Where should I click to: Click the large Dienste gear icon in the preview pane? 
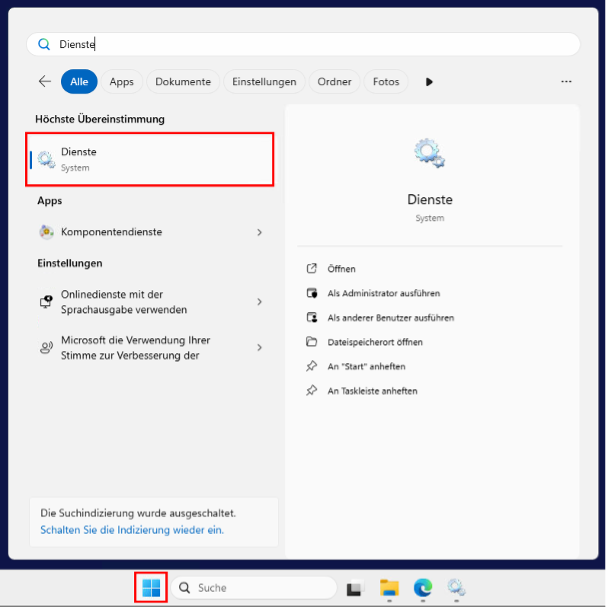[430, 153]
